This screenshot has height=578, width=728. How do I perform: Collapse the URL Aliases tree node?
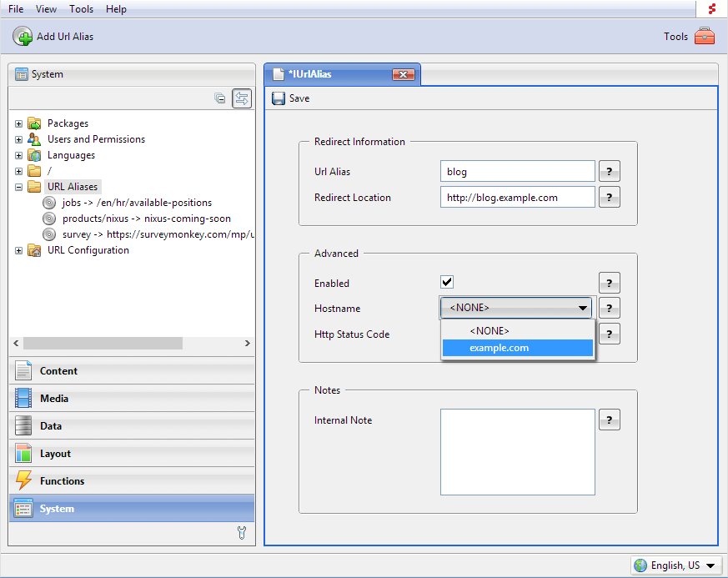[x=18, y=187]
